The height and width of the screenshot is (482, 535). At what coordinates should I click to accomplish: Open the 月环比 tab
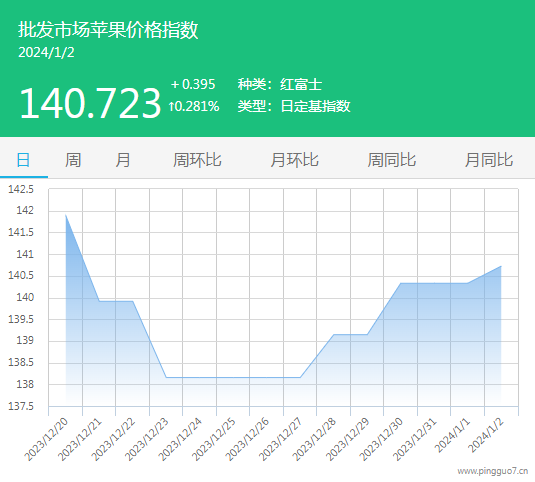(x=294, y=160)
